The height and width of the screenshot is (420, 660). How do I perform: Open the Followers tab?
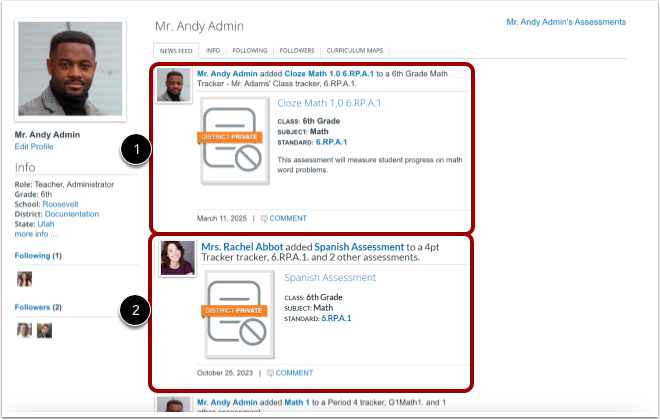[297, 51]
